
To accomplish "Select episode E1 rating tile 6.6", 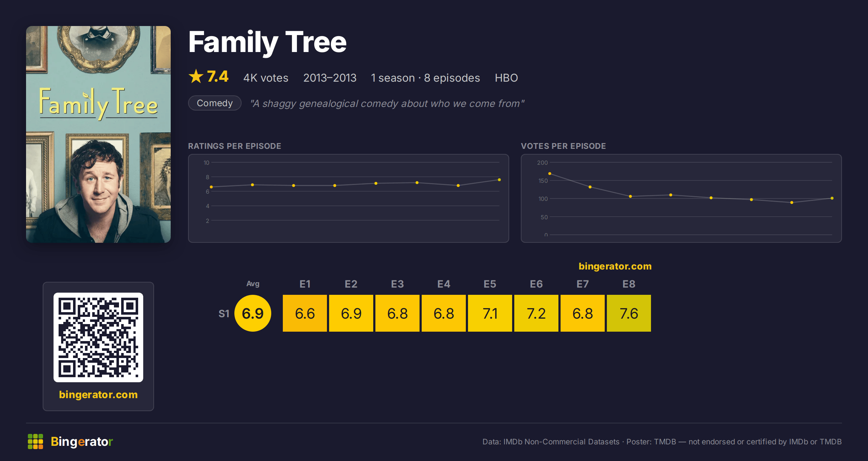I will pos(305,313).
